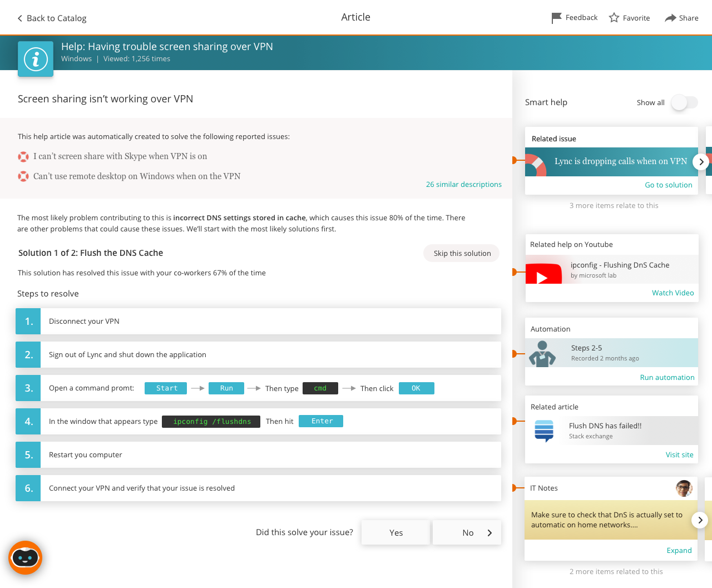
Task: Click 'Viewed: 1,256 times' text
Action: click(x=137, y=59)
